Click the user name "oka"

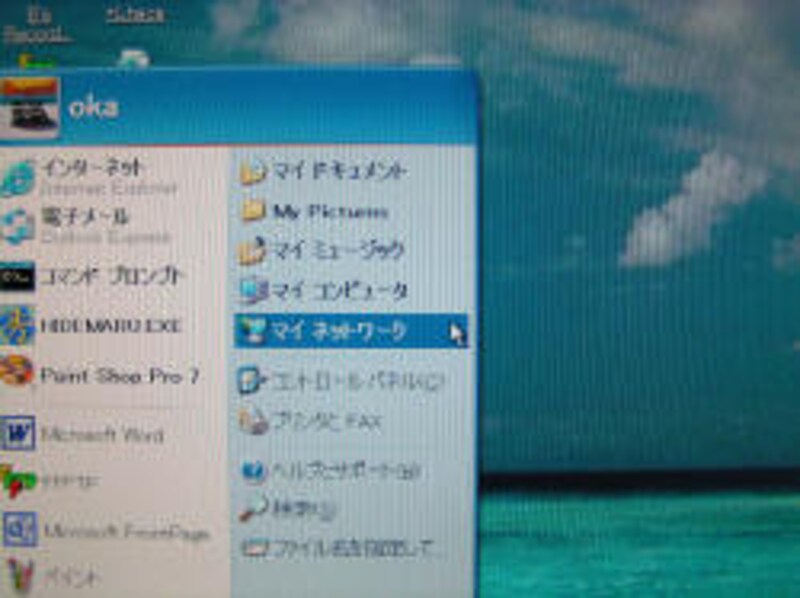94,108
